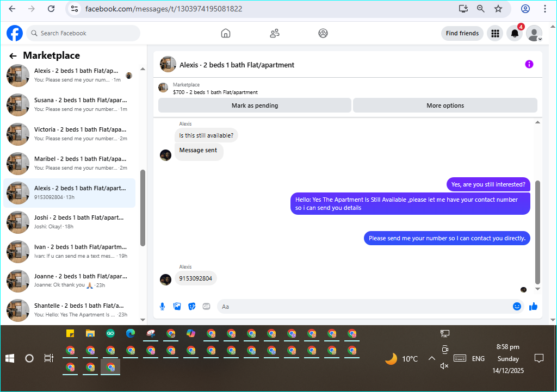Click the 'Is this still available?' message
The width and height of the screenshot is (557, 392).
tap(206, 135)
